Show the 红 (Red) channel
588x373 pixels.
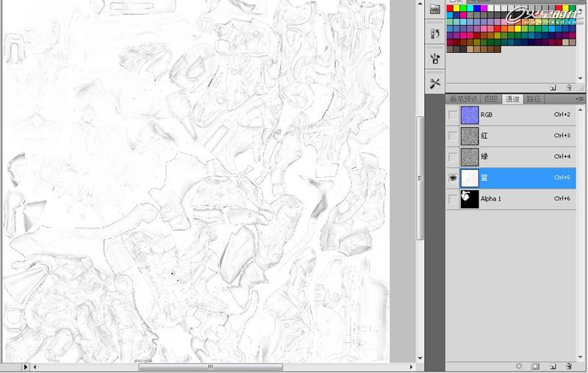point(453,136)
